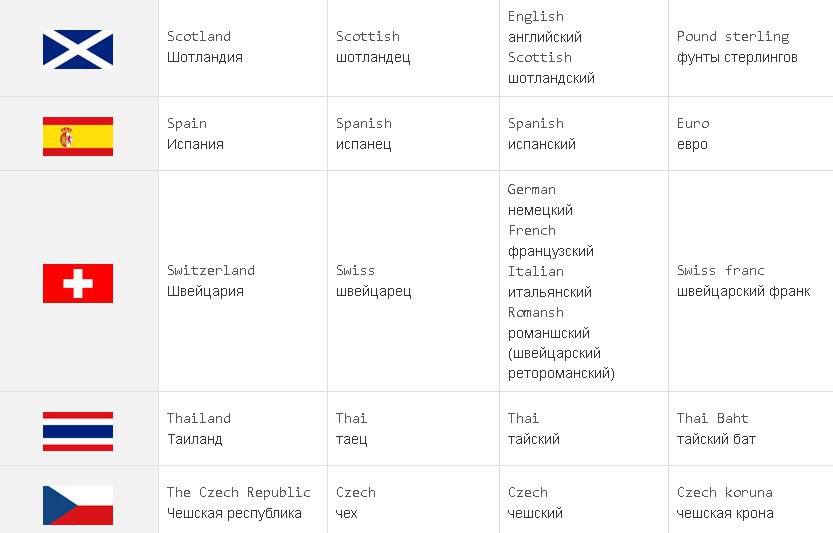Click the 'Thailand' country name

pos(199,418)
